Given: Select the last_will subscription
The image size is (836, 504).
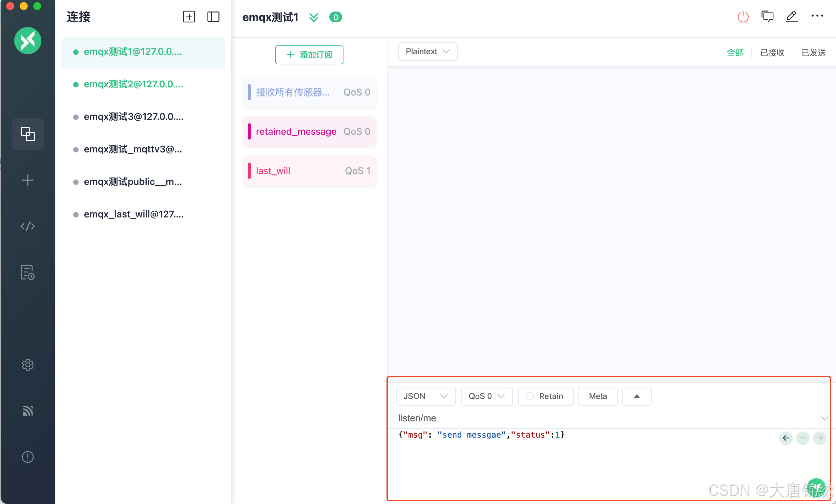Looking at the screenshot, I should pyautogui.click(x=309, y=171).
